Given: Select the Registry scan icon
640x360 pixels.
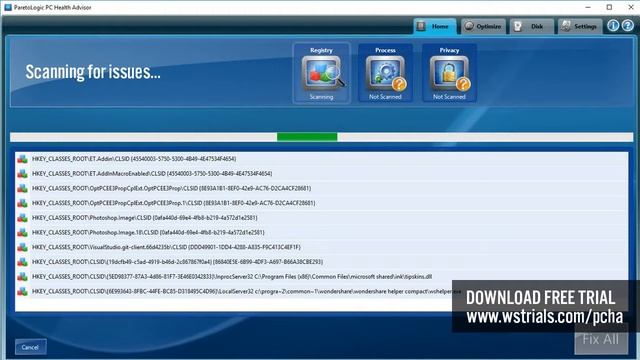Looking at the screenshot, I should (x=322, y=73).
